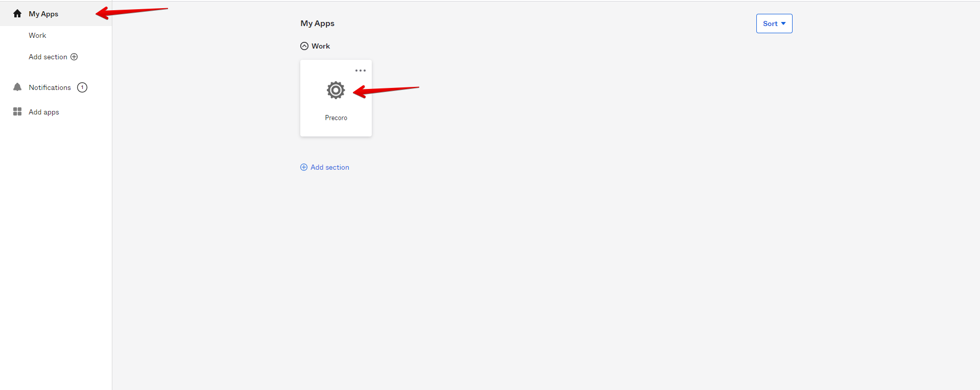Open the Precoro tile three-dot menu
Image resolution: width=980 pixels, height=390 pixels.
(361, 71)
